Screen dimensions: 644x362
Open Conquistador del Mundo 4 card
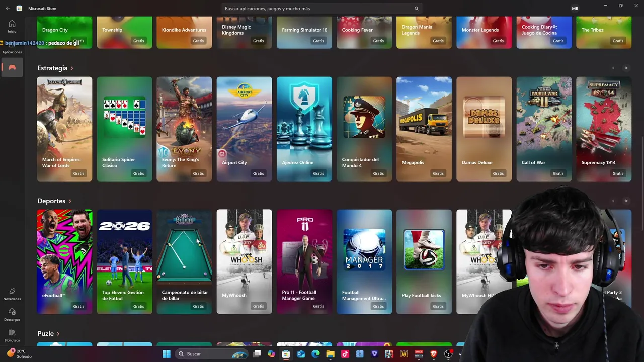pos(364,129)
